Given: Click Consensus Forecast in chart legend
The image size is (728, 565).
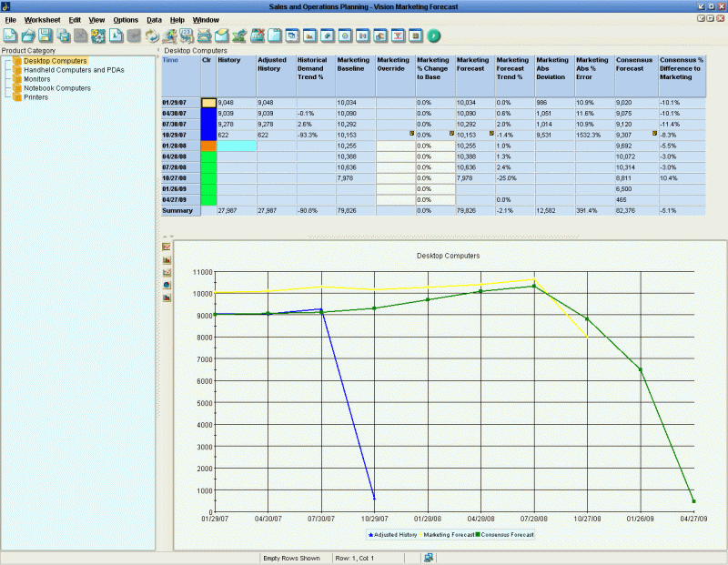Looking at the screenshot, I should (504, 535).
